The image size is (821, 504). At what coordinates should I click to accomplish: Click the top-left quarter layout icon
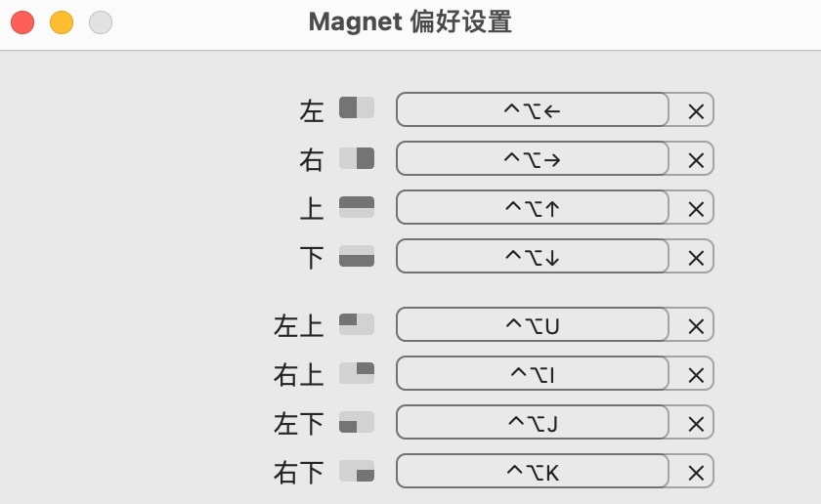coord(357,324)
